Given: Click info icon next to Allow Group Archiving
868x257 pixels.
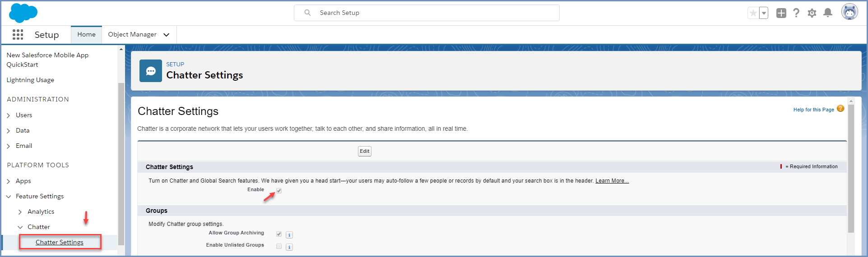Looking at the screenshot, I should coord(289,235).
